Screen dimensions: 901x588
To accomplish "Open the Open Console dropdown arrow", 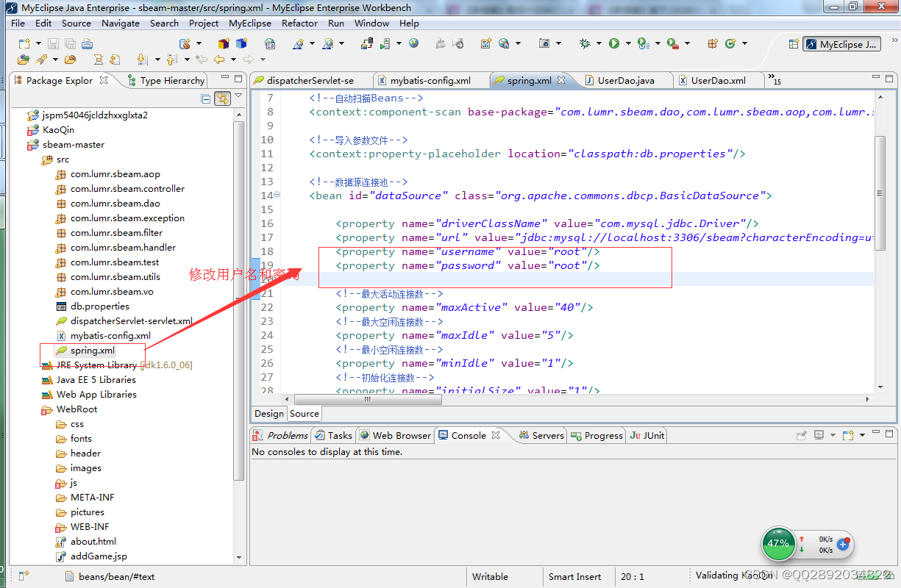I will point(862,435).
